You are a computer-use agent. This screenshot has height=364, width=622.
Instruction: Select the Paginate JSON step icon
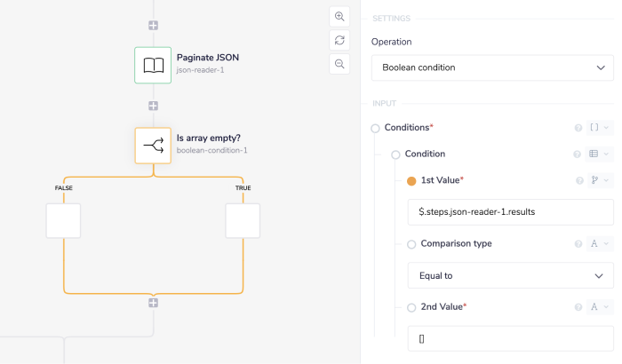(153, 65)
